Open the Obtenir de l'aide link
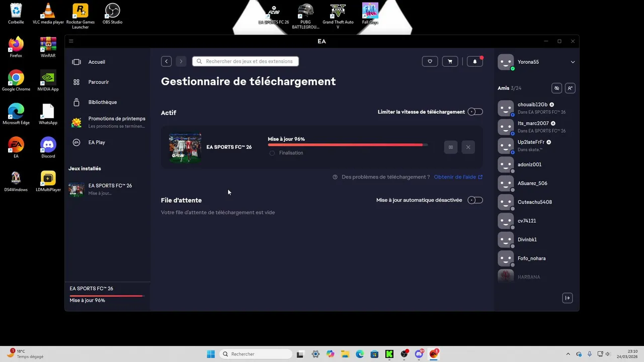The height and width of the screenshot is (362, 644). pos(458,177)
